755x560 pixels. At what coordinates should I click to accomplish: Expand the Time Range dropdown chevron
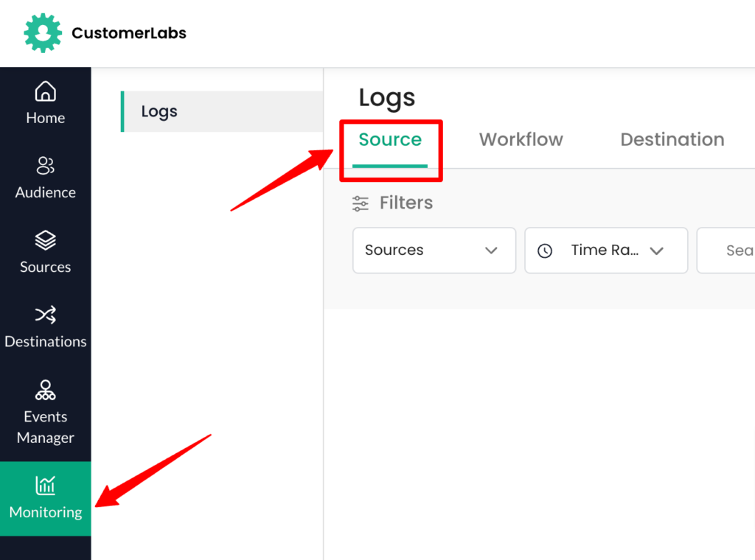click(x=656, y=251)
